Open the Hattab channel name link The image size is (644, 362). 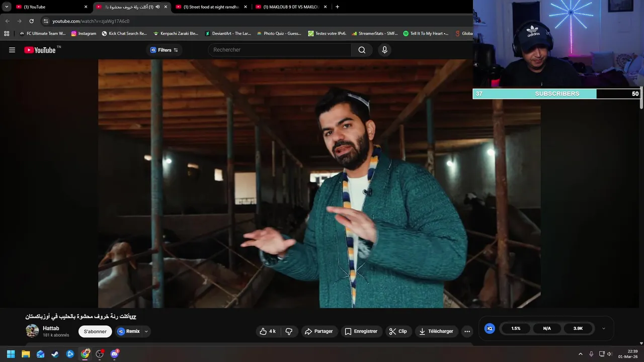[51, 328]
